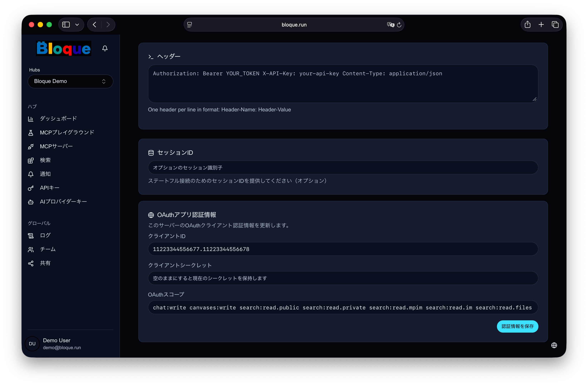Open AIプロバイダーキー robot icon
Screen dimensions: 588x386
coord(31,202)
